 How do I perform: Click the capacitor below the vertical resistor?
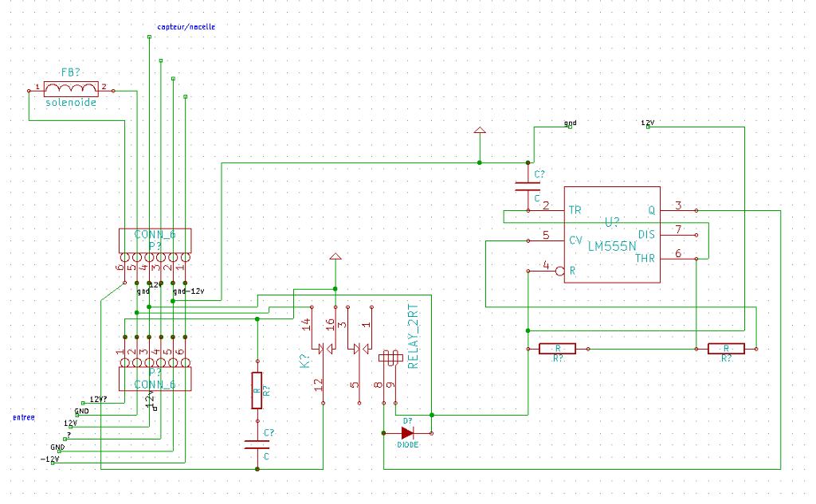pos(257,444)
